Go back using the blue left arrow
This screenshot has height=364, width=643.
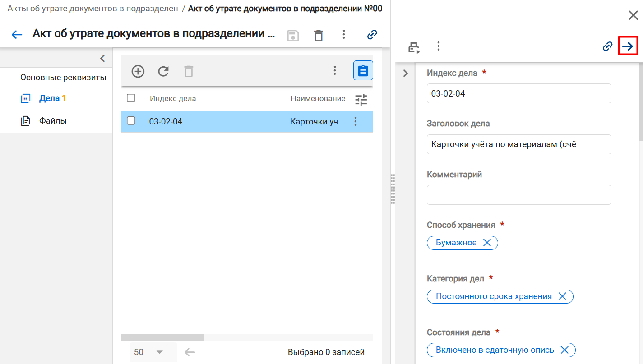pos(17,35)
